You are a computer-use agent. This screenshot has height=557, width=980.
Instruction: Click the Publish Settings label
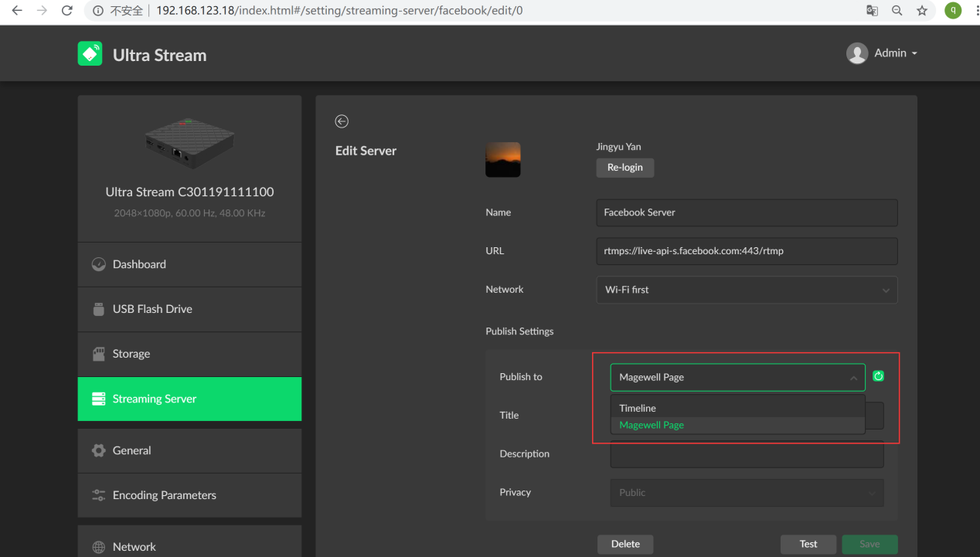coord(519,331)
